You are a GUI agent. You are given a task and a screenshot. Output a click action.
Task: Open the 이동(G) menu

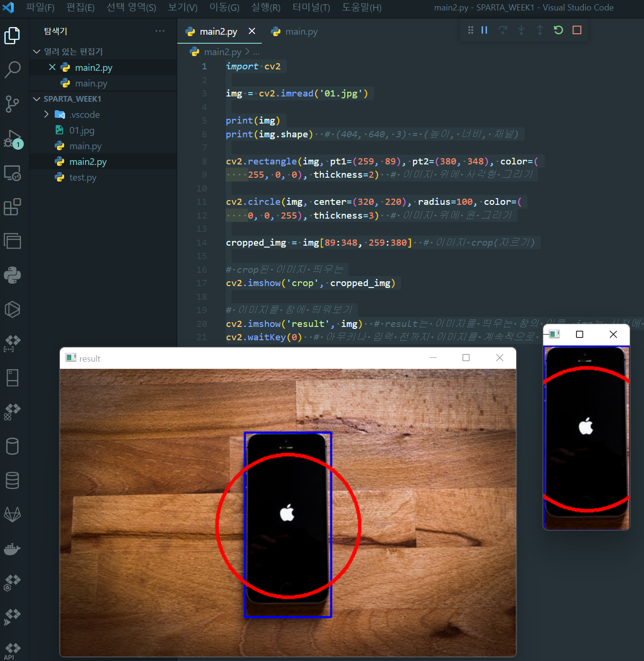(224, 8)
